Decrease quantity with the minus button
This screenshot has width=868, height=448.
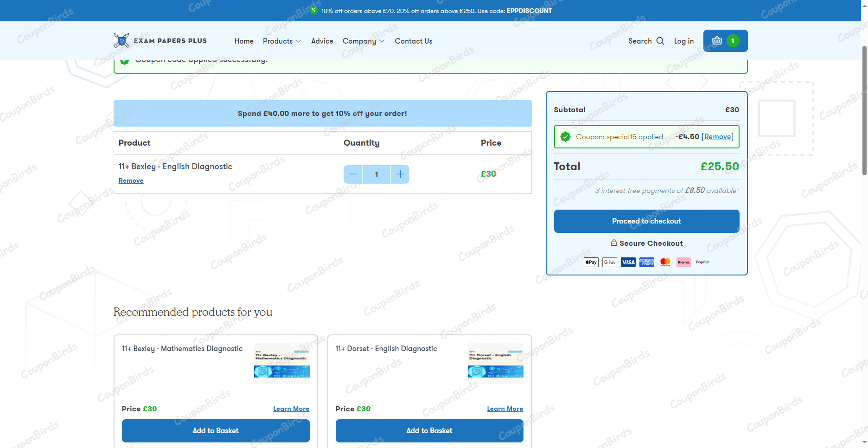pyautogui.click(x=353, y=174)
